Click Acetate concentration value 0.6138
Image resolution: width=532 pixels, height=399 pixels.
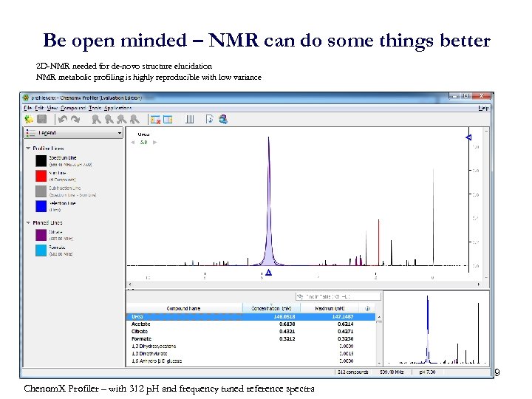(x=287, y=324)
